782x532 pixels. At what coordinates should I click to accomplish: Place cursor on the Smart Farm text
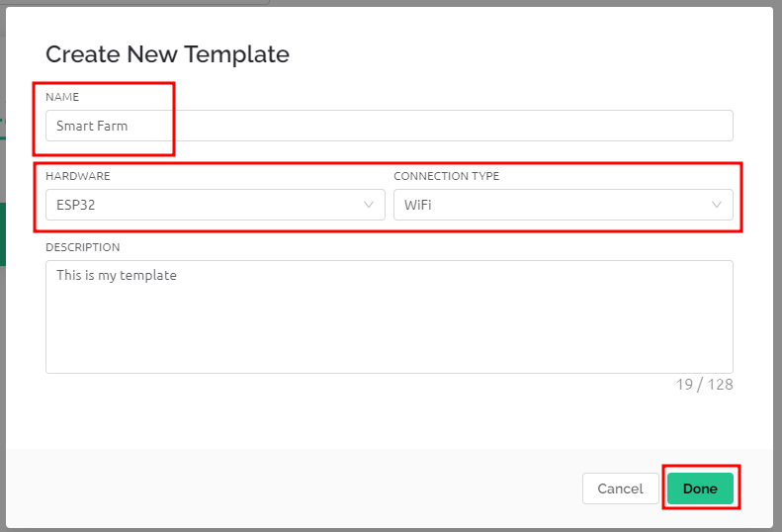(x=92, y=126)
